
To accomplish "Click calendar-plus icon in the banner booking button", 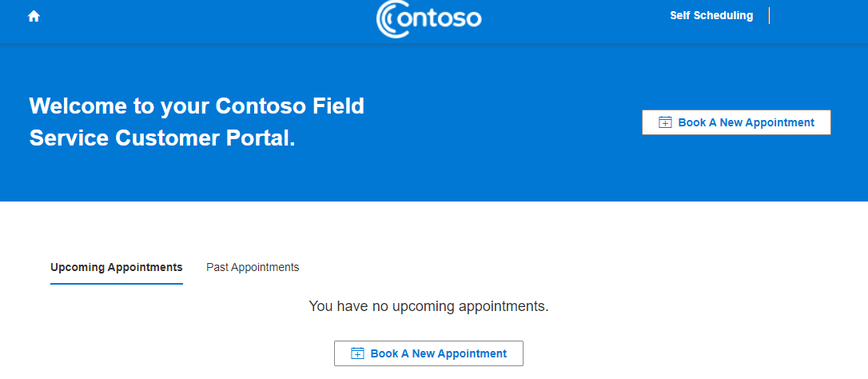I will pyautogui.click(x=665, y=122).
